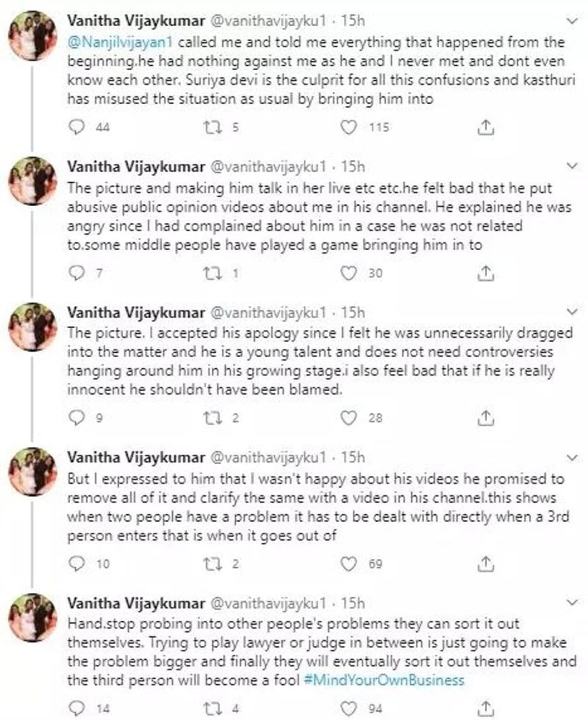This screenshot has width=588, height=720.
Task: Share the first tweet about Nanjilvijayan1
Action: [485, 127]
